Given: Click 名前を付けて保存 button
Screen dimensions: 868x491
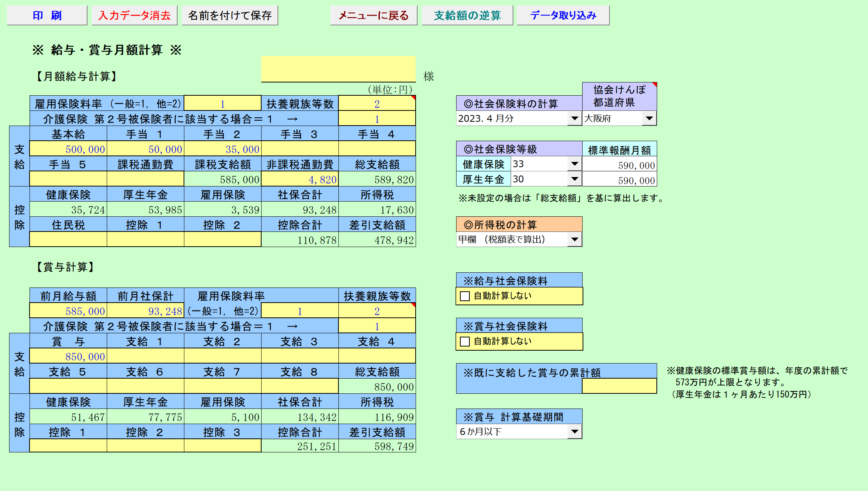Looking at the screenshot, I should tap(230, 16).
